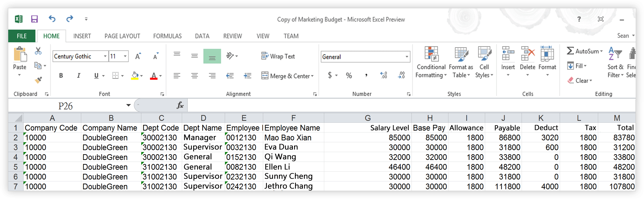Open the font size dropdown

tap(125, 56)
